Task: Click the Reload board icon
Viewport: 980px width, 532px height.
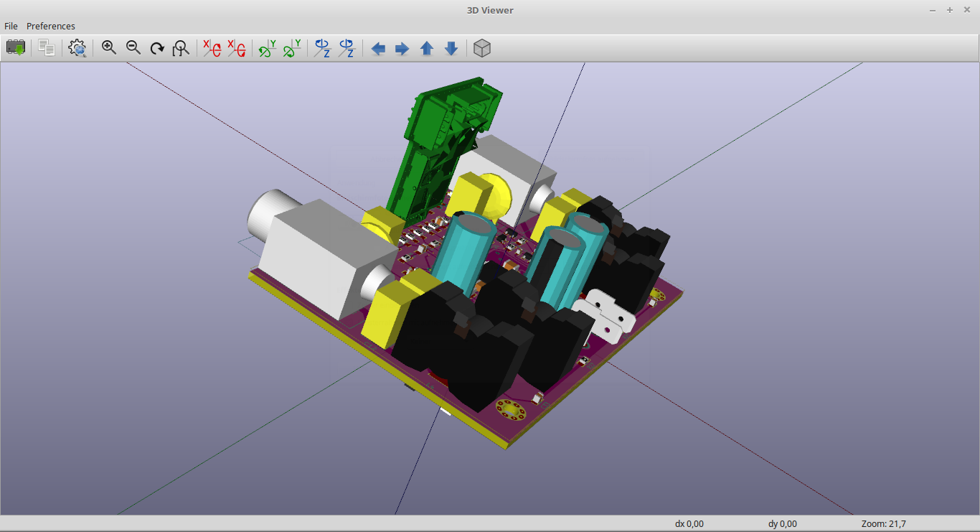Action: [16, 48]
